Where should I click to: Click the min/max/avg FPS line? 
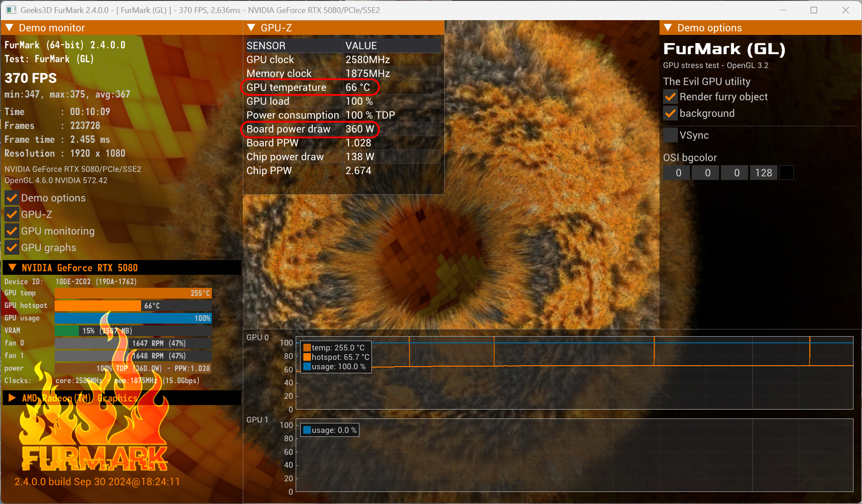[x=67, y=94]
